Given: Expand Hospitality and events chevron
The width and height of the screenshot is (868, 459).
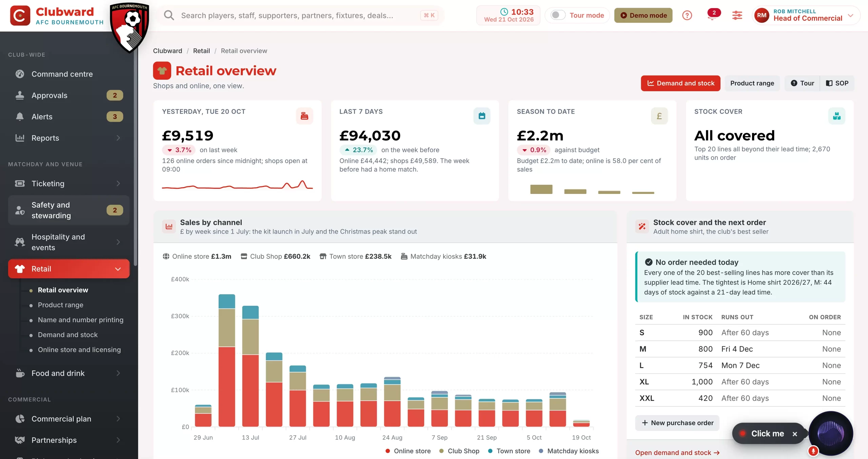Looking at the screenshot, I should point(118,242).
